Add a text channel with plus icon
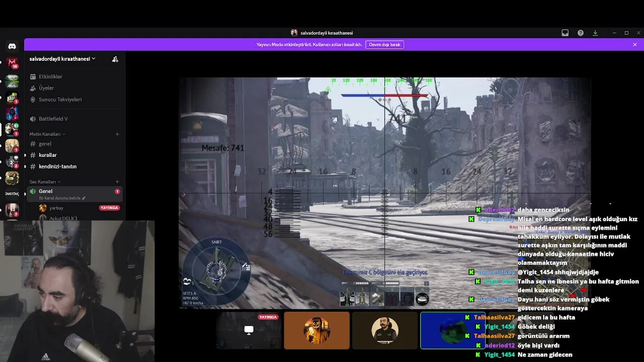Screen dimensions: 644x362 117,134
